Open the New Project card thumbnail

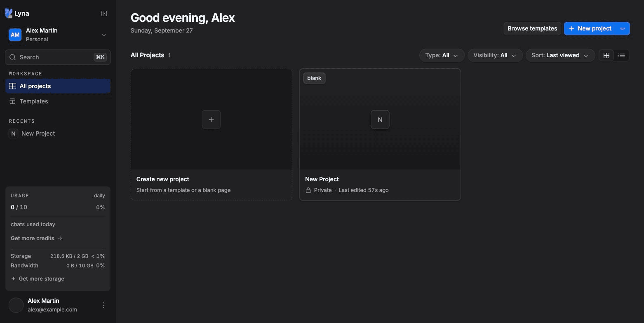coord(380,119)
